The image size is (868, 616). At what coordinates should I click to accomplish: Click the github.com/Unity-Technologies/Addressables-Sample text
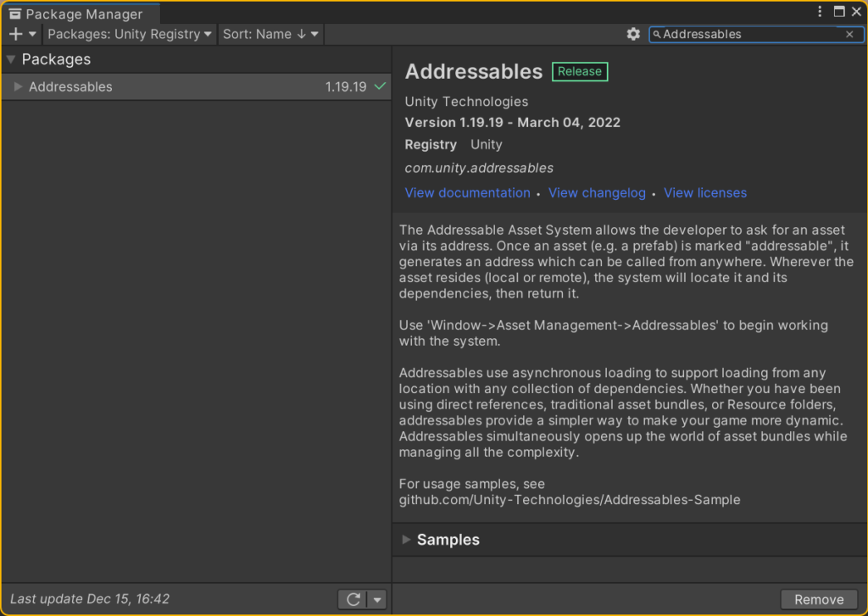[570, 500]
